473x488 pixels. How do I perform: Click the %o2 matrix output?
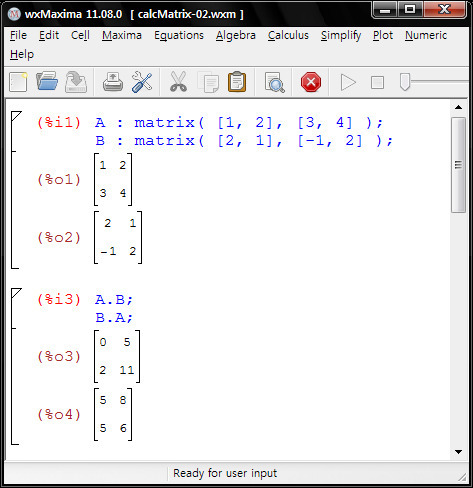click(118, 237)
